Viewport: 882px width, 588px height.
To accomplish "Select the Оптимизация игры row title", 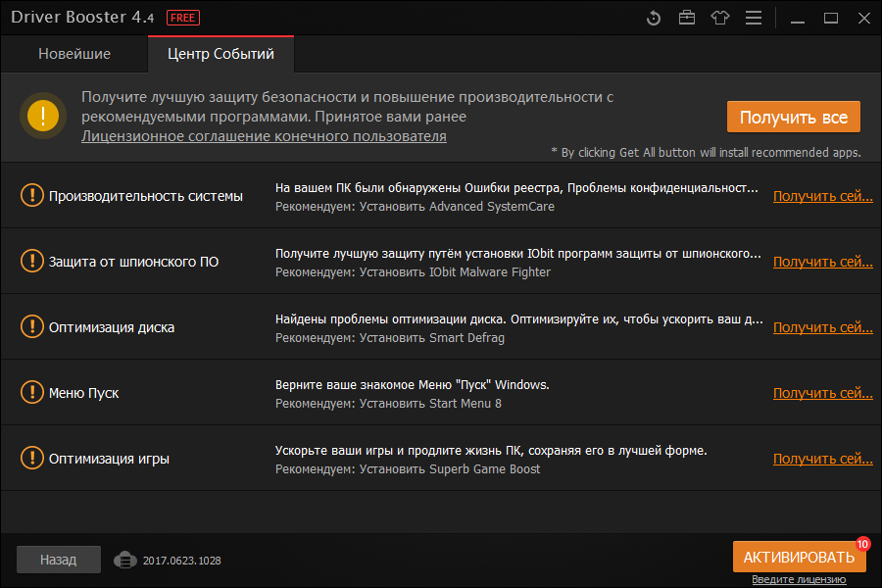I will (x=109, y=460).
